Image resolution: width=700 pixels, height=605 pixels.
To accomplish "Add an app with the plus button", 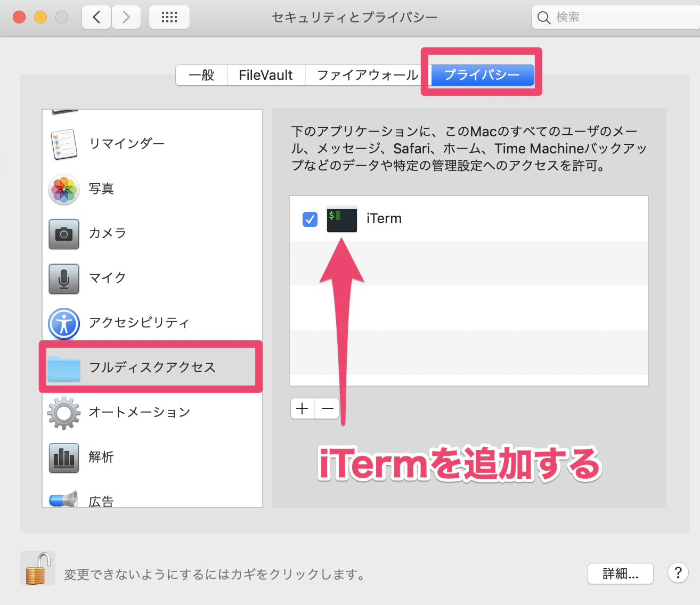I will (303, 408).
